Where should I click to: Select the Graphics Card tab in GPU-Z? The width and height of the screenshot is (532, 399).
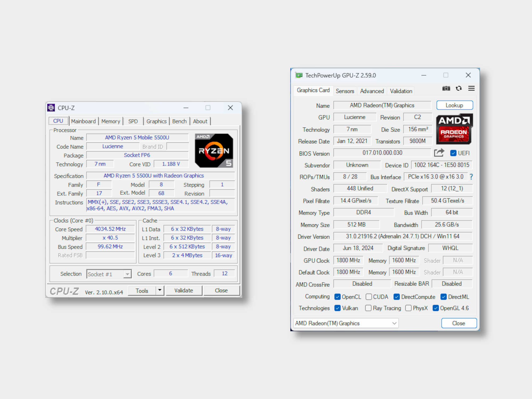pos(313,90)
